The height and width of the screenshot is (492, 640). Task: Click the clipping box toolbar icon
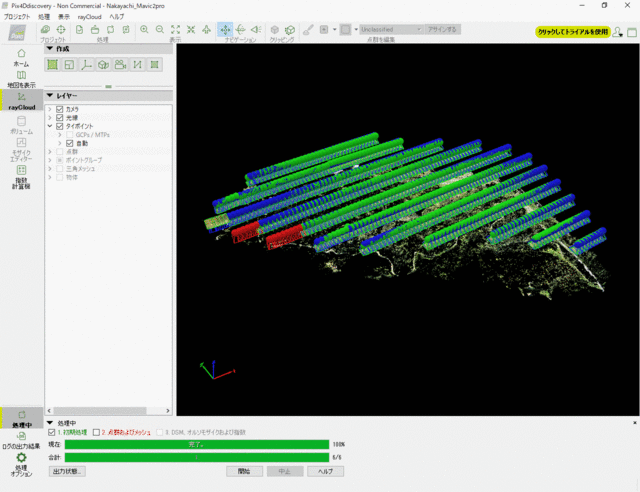tap(275, 30)
